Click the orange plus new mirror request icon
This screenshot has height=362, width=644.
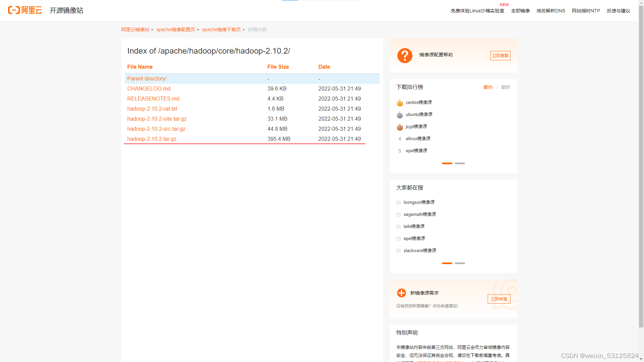pos(401,293)
